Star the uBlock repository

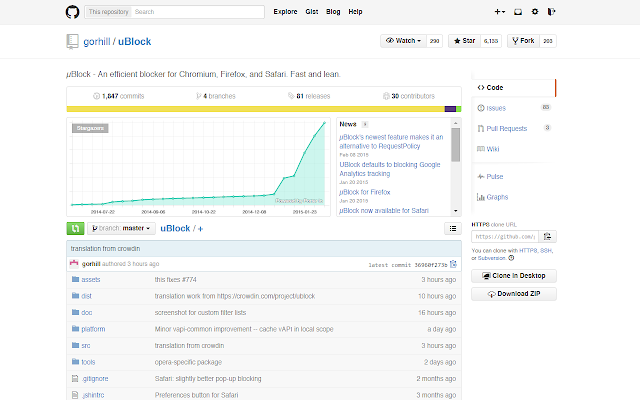[464, 41]
